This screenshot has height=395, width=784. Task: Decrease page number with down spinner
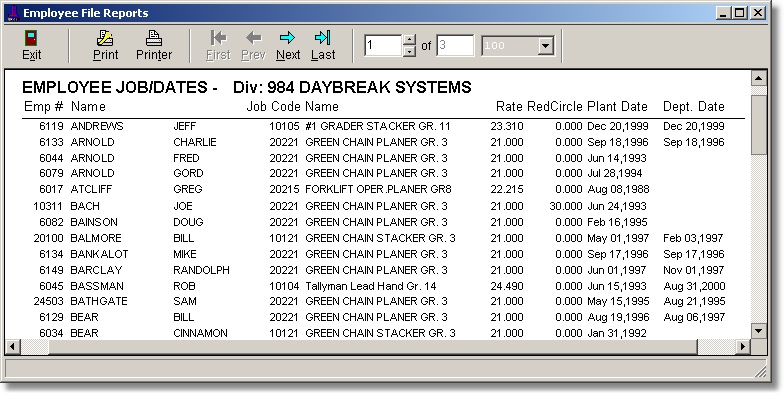point(410,51)
